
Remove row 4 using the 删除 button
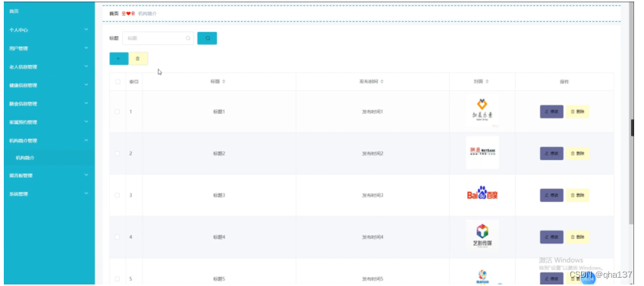[x=577, y=237]
